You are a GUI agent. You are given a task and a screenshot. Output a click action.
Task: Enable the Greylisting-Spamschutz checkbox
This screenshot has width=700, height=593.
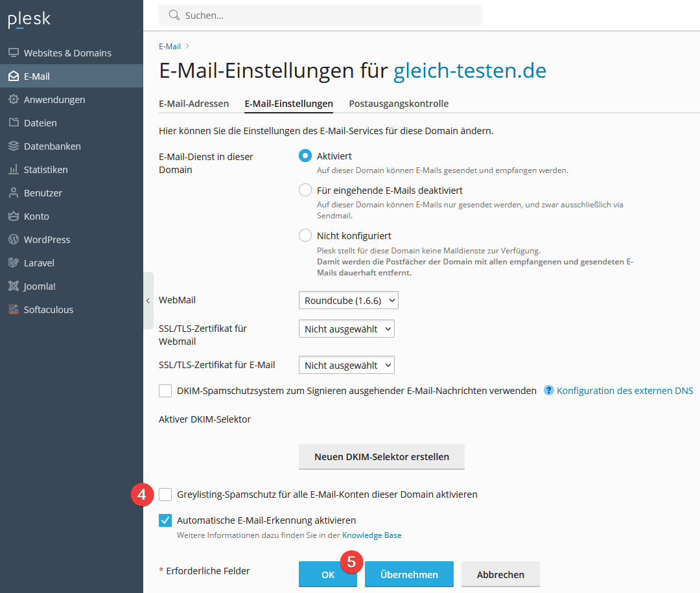click(165, 494)
